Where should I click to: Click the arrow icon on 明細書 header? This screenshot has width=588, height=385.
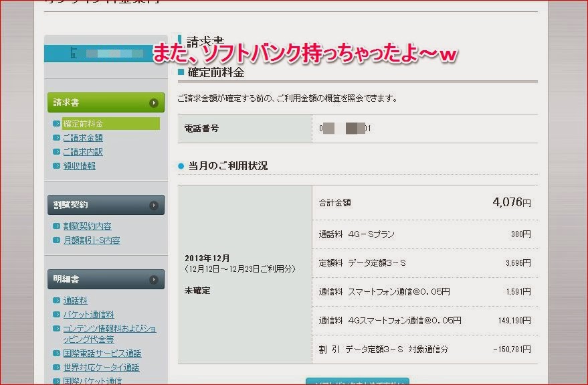point(153,280)
